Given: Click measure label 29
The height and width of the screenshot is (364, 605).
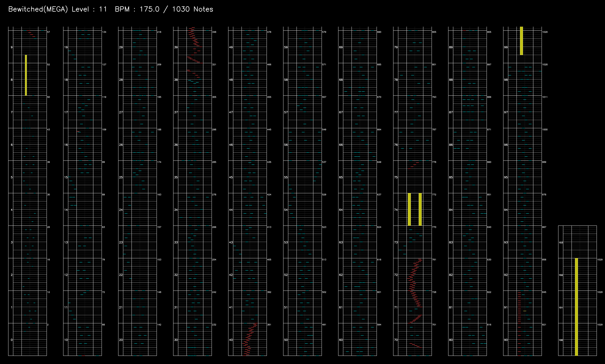Looking at the screenshot, I should tap(121, 47).
